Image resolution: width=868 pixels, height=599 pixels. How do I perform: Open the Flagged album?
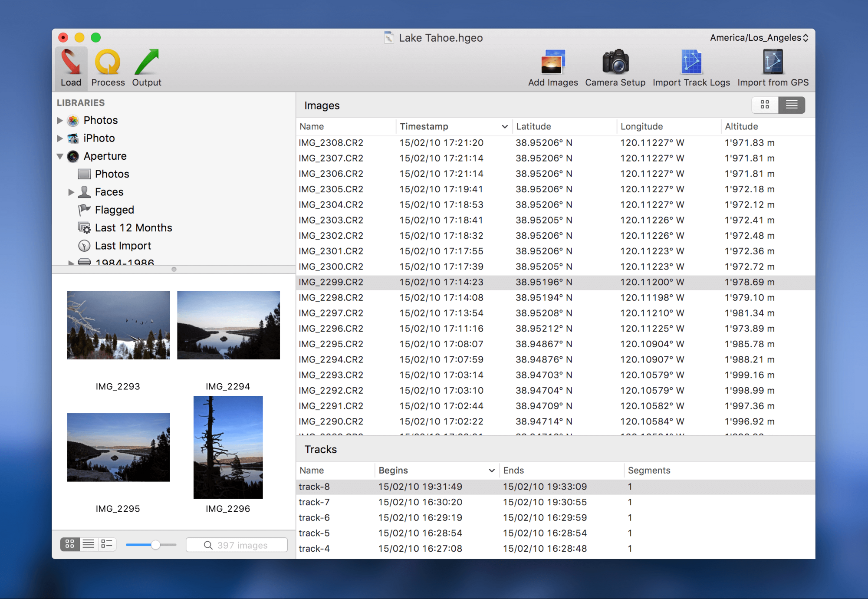(114, 210)
